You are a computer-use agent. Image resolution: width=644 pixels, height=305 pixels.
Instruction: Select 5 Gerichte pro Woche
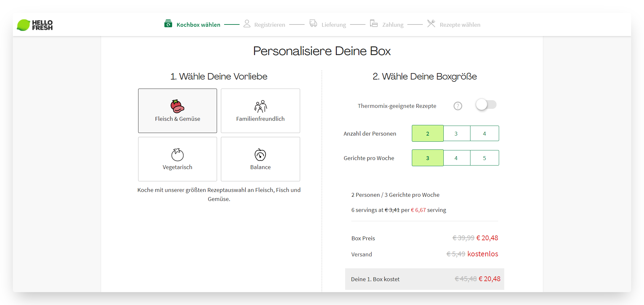(x=485, y=158)
